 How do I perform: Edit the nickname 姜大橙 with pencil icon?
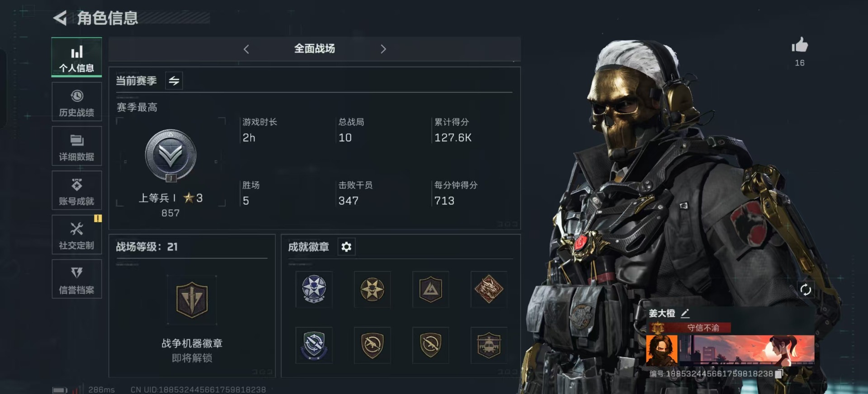[685, 313]
